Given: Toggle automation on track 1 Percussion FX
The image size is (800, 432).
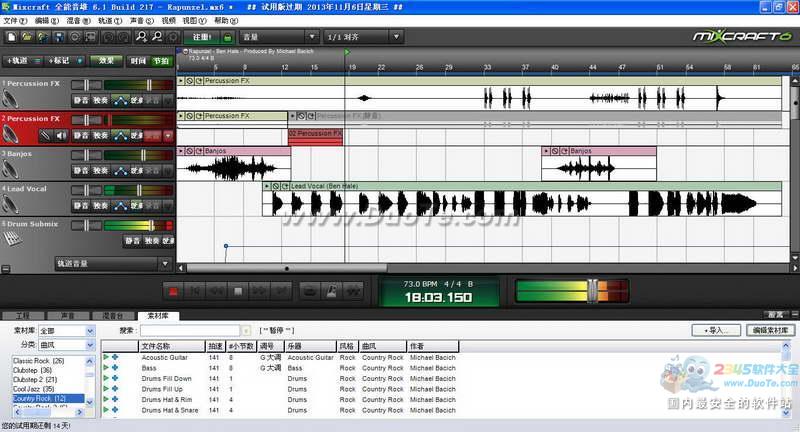Looking at the screenshot, I should [x=120, y=100].
